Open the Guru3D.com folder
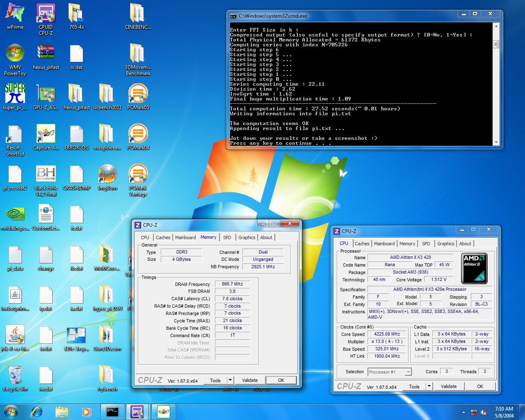525x420 pixels. pos(107,338)
